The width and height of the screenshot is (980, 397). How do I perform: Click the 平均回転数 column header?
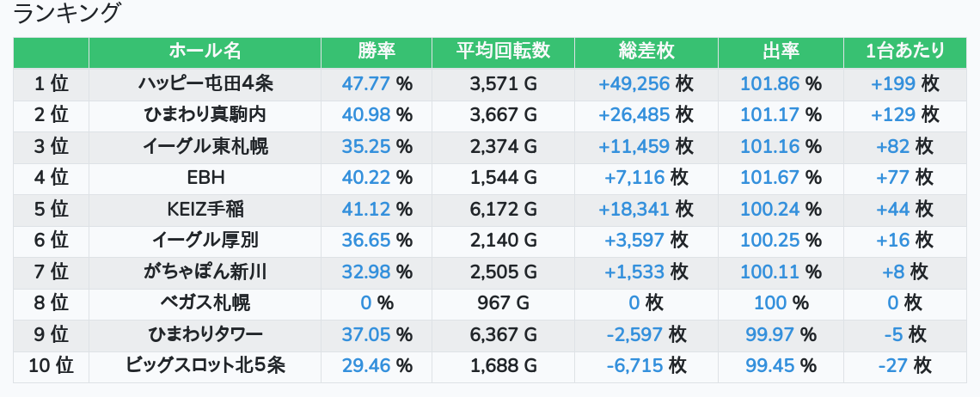503,52
